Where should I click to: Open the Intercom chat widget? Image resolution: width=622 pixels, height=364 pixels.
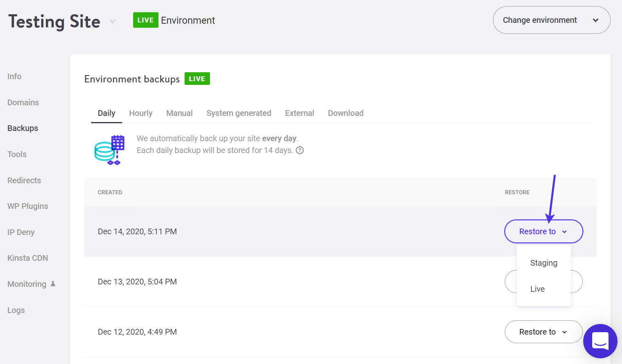point(600,341)
